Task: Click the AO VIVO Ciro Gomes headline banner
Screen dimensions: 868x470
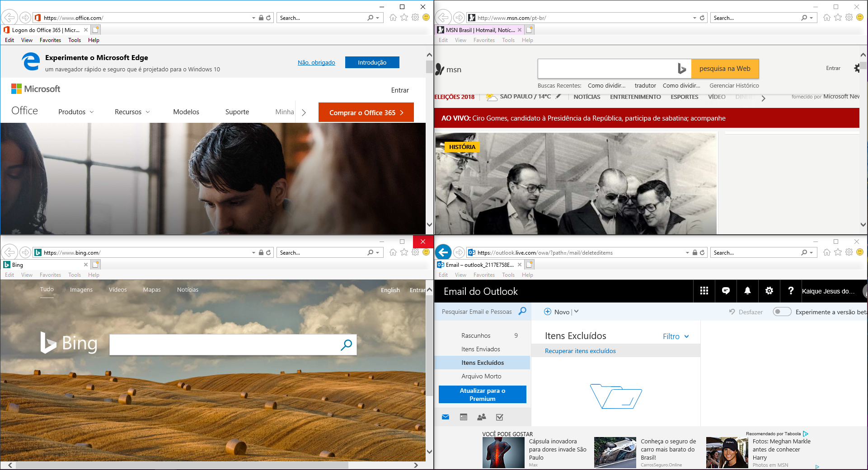Action: (x=647, y=118)
